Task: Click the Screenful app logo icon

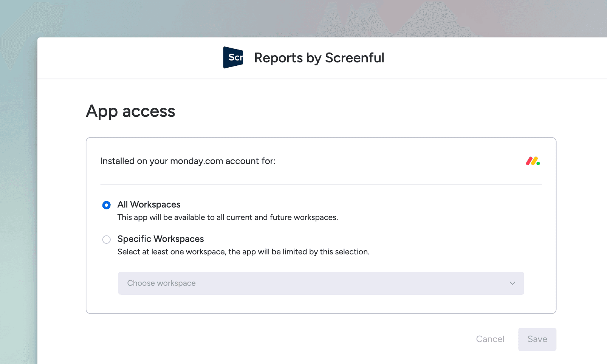Action: point(233,57)
